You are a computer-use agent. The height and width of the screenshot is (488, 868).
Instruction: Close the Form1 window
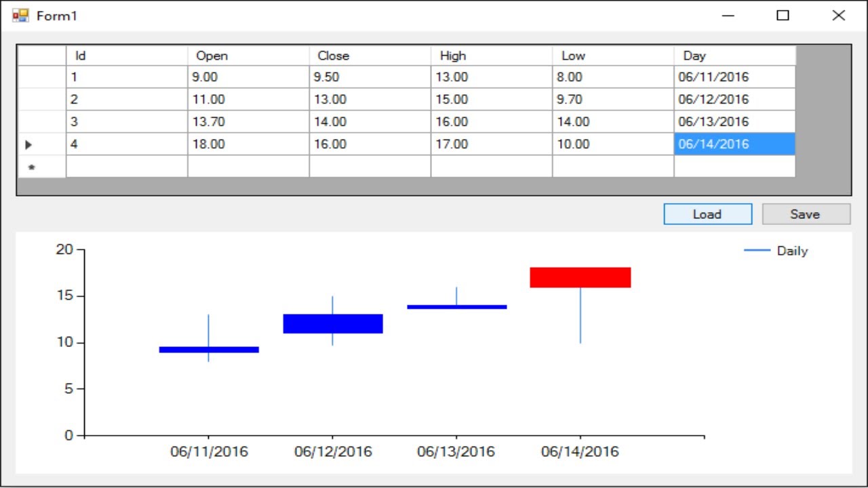[839, 16]
